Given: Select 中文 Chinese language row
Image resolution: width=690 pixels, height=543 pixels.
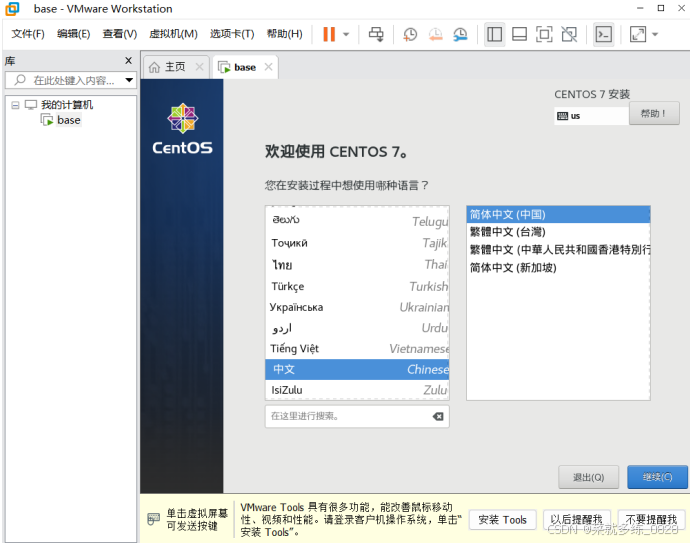Looking at the screenshot, I should click(357, 369).
